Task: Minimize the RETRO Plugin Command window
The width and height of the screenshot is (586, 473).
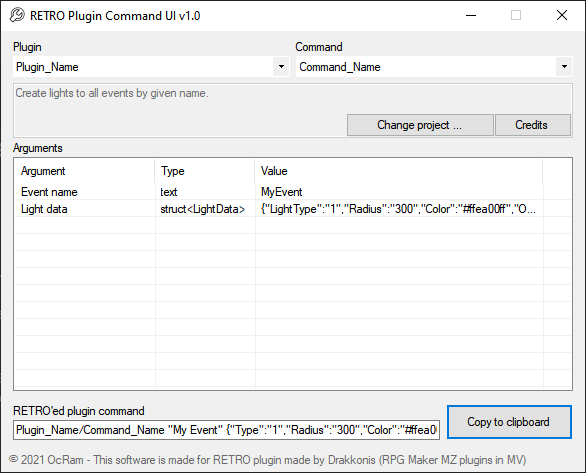Action: tap(471, 15)
